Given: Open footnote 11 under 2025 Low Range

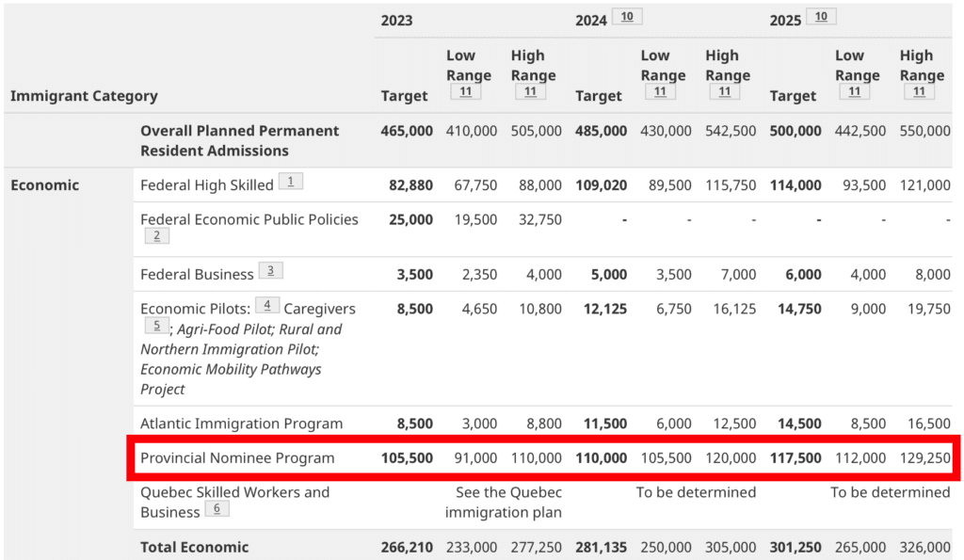Looking at the screenshot, I should 854,92.
